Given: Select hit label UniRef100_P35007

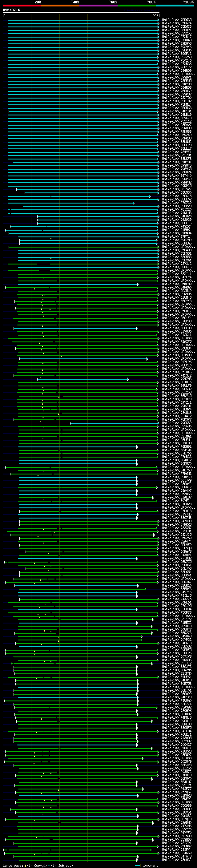Looking at the screenshot, I should (177, 125).
